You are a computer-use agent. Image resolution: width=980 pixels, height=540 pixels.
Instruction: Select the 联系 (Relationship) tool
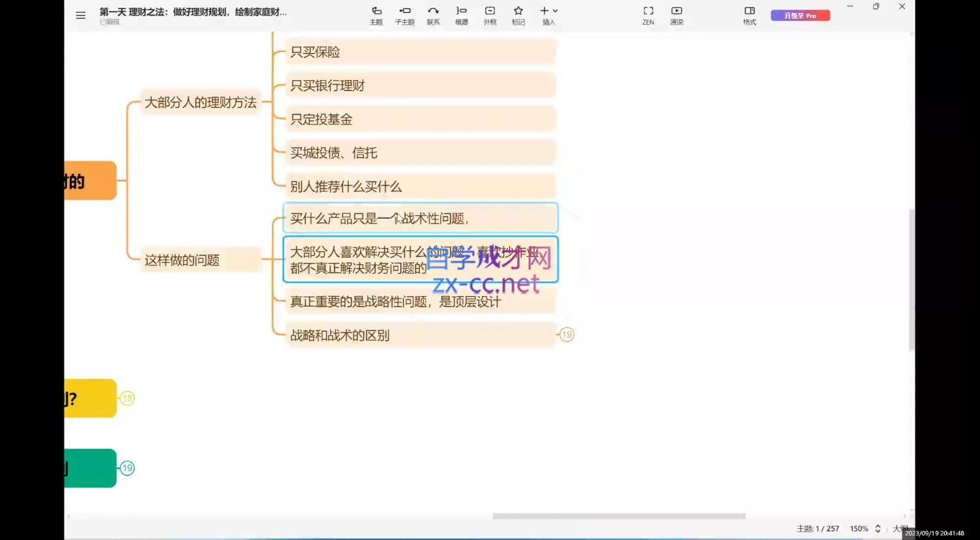(432, 15)
